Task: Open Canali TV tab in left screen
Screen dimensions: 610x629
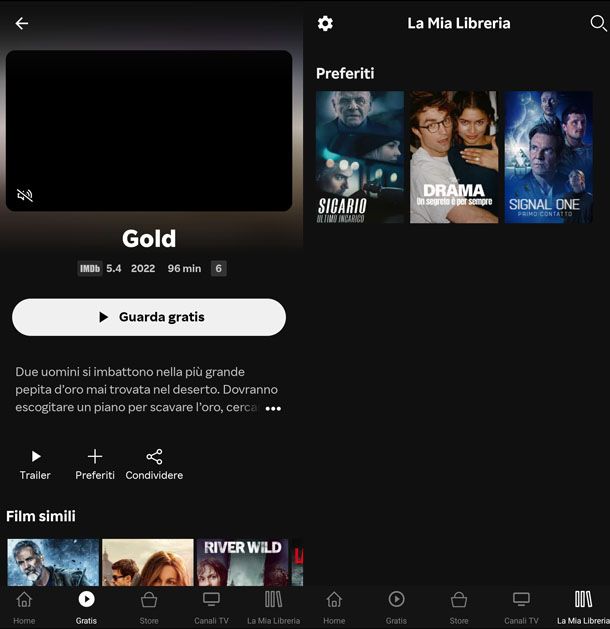Action: 211,608
